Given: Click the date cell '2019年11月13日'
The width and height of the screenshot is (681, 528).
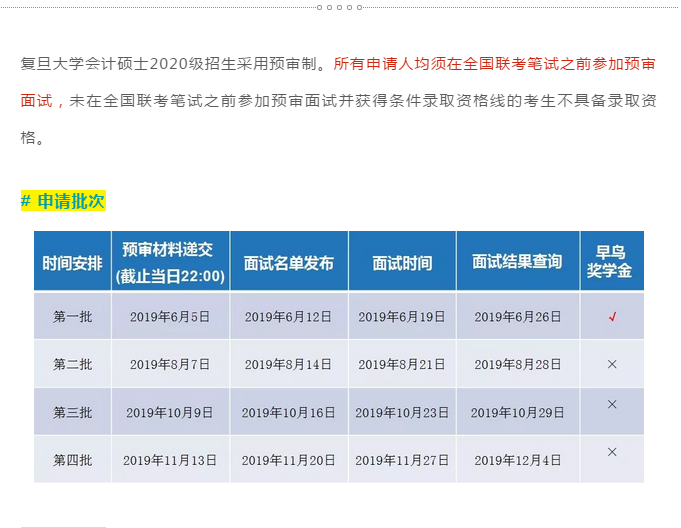Looking at the screenshot, I should (170, 460).
